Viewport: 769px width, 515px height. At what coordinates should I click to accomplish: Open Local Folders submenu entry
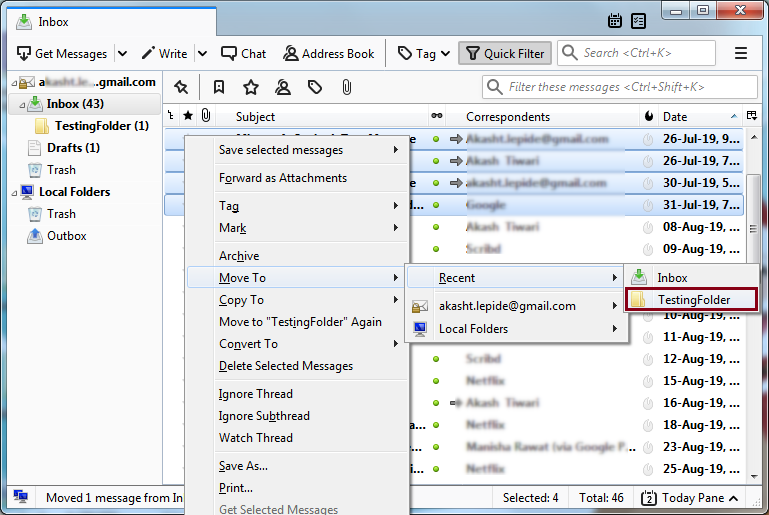517,329
